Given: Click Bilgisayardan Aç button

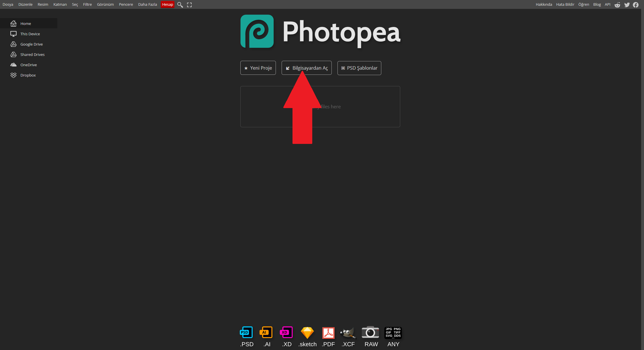Looking at the screenshot, I should (x=307, y=68).
